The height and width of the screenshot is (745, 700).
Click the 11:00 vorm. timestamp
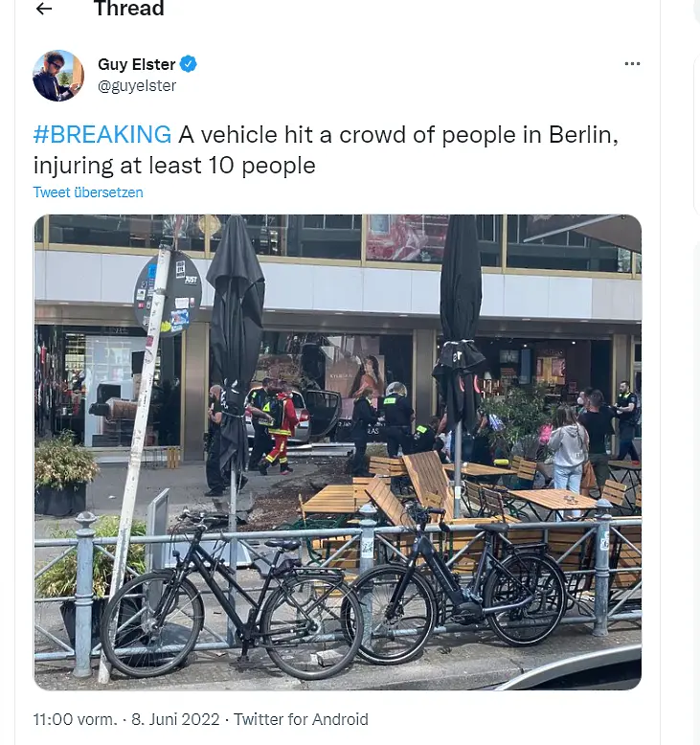coord(75,719)
